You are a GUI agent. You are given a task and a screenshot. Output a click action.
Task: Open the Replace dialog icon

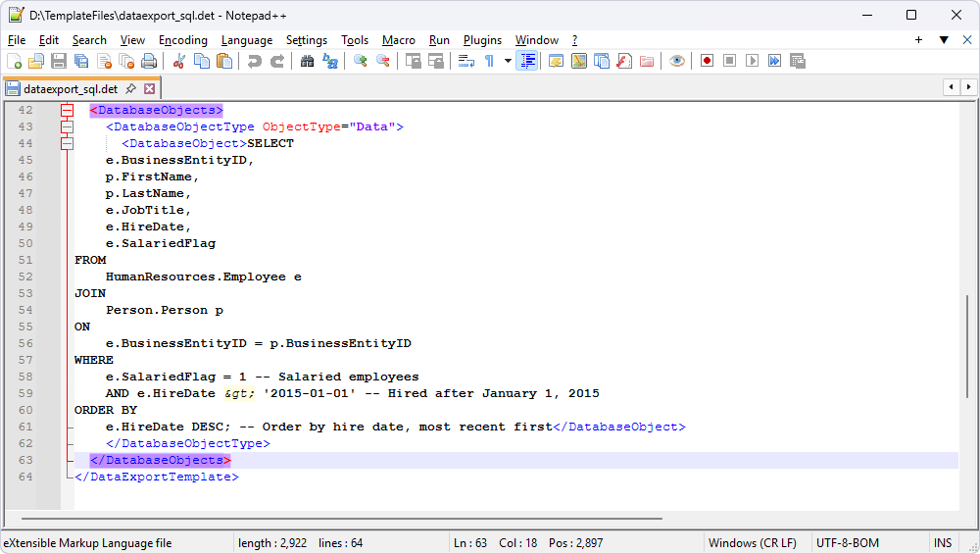point(329,61)
